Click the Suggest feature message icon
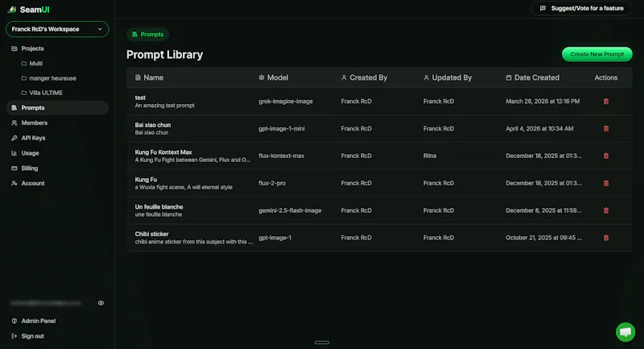Image resolution: width=644 pixels, height=349 pixels. (x=543, y=8)
